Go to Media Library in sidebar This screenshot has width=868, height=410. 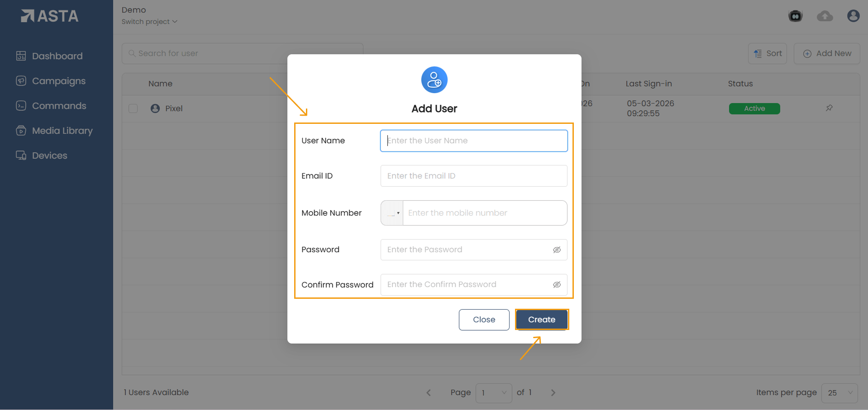[62, 131]
